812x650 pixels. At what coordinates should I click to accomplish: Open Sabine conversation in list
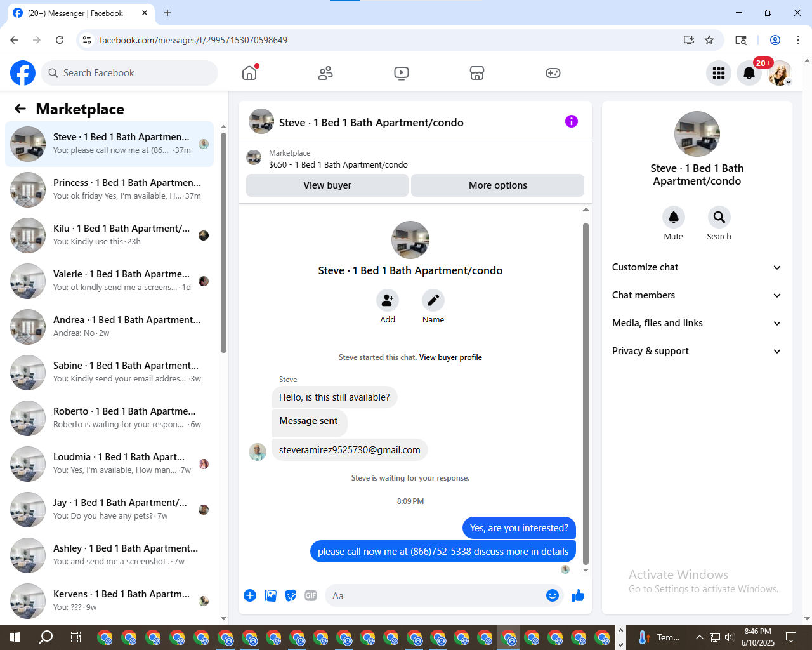pos(110,373)
